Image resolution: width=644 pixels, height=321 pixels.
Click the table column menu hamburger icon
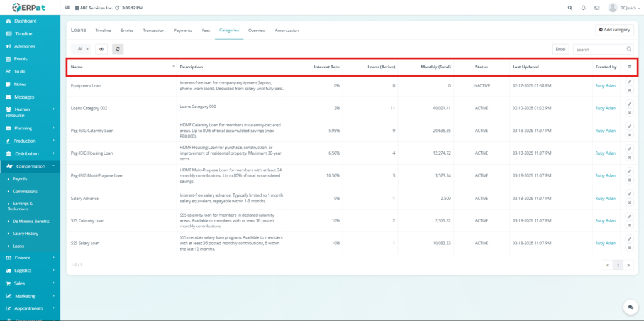click(x=630, y=67)
